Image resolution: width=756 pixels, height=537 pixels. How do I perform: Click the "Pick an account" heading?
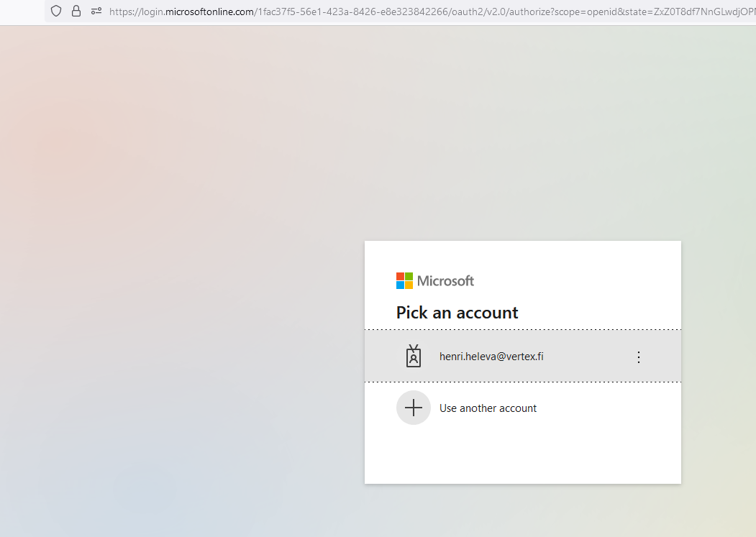(x=457, y=313)
